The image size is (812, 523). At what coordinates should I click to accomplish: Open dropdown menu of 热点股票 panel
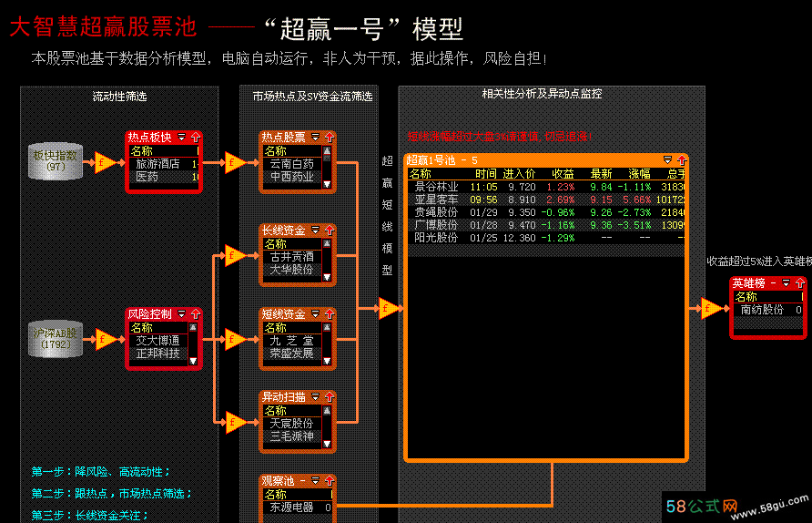(x=315, y=138)
